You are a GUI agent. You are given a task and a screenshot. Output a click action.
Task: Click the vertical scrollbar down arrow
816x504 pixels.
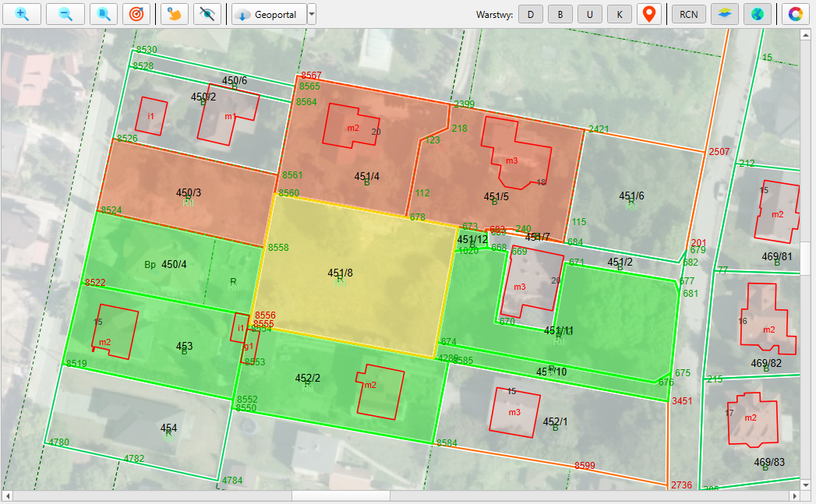(x=806, y=485)
